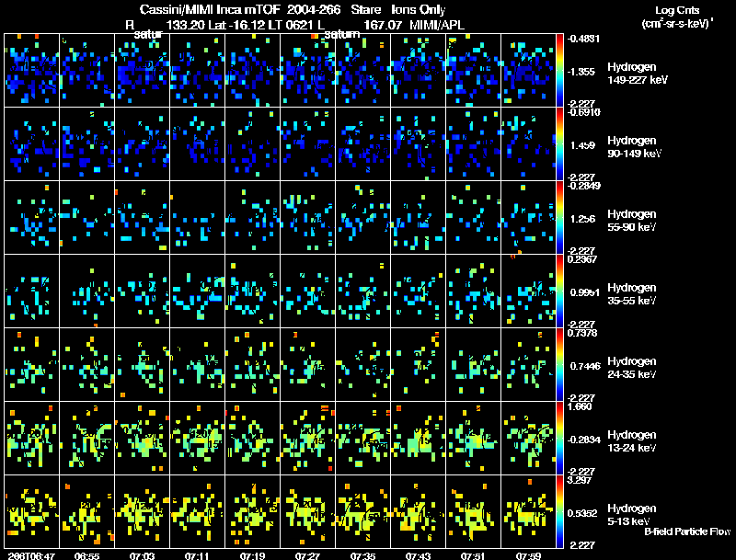Click the color bar for the 149-227 keV row
This screenshot has height=560, width=736.
tap(559, 71)
